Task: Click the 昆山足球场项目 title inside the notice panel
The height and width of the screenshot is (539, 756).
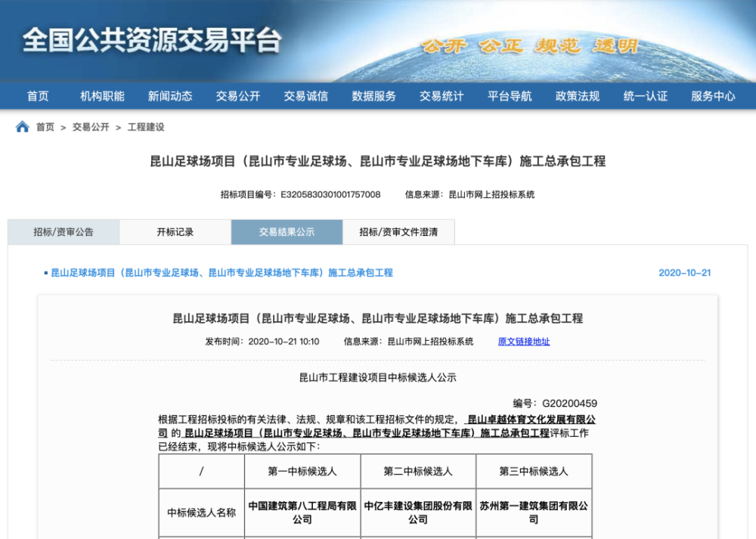Action: click(378, 318)
